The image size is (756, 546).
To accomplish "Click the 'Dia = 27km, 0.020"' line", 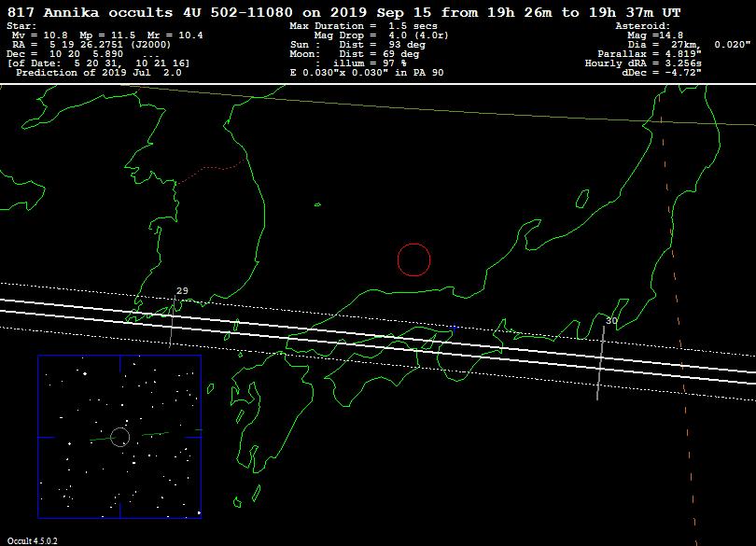I will (x=689, y=45).
